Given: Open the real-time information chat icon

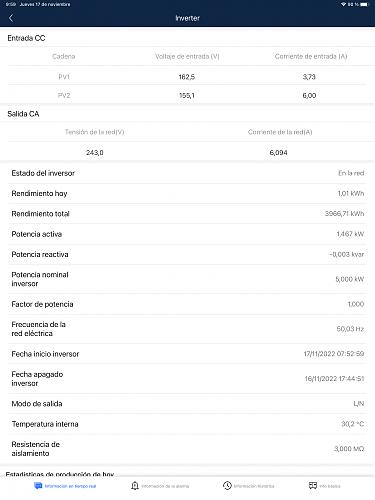Looking at the screenshot, I should (x=38, y=486).
